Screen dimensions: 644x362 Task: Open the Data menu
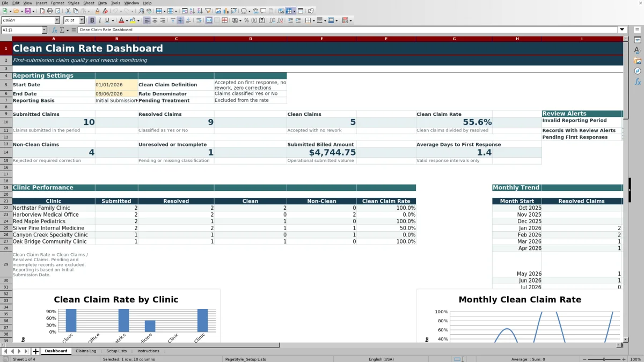[102, 3]
